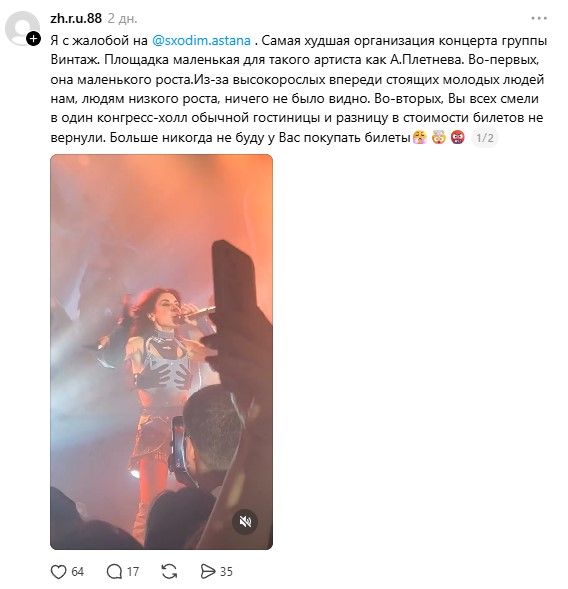Click the red angry face emoji
568x589 pixels.
tap(458, 137)
